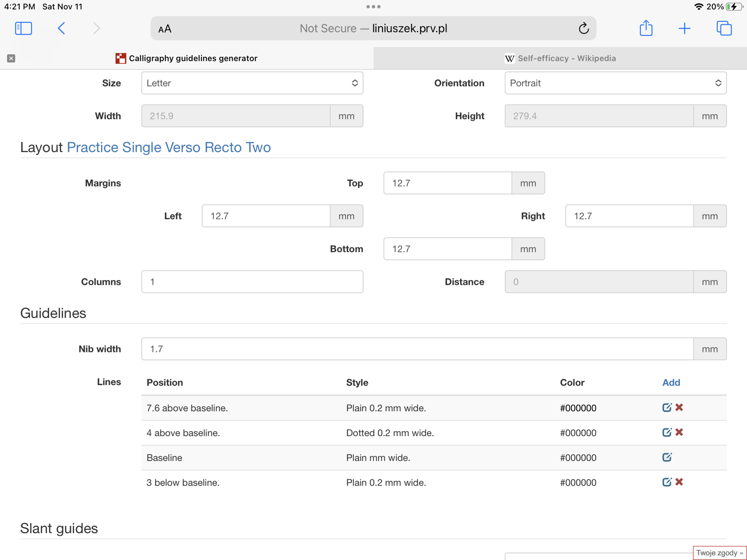
Task: Choose the Verso layout link
Action: click(x=182, y=147)
